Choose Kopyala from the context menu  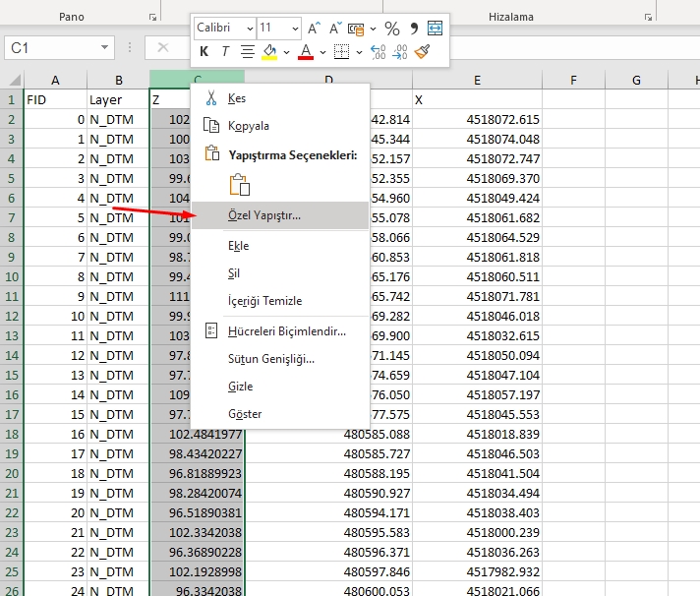coord(280,126)
